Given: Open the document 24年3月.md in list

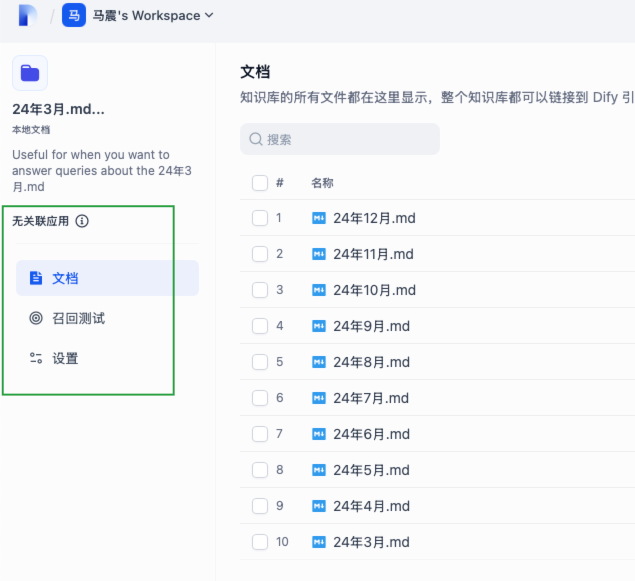Looking at the screenshot, I should (x=371, y=542).
